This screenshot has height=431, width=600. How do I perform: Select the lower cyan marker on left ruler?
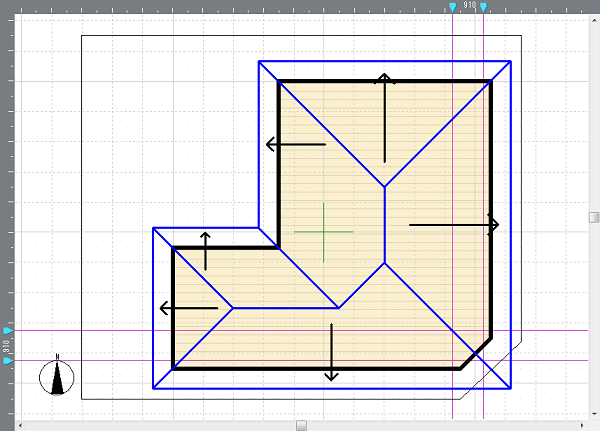(8, 360)
